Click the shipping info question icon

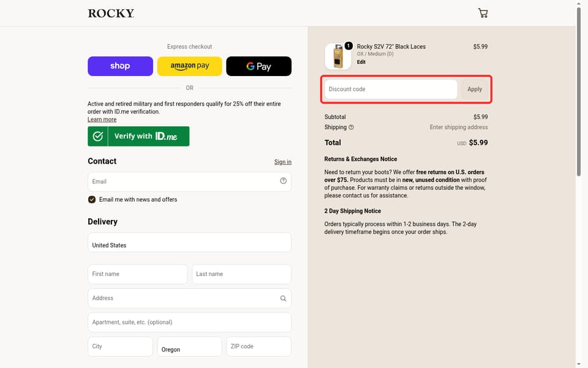pos(351,128)
